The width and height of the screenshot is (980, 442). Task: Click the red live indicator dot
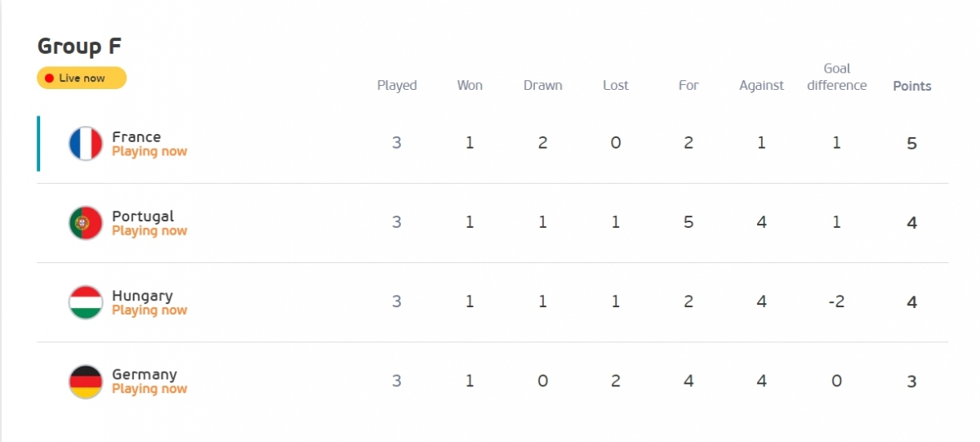tap(49, 78)
